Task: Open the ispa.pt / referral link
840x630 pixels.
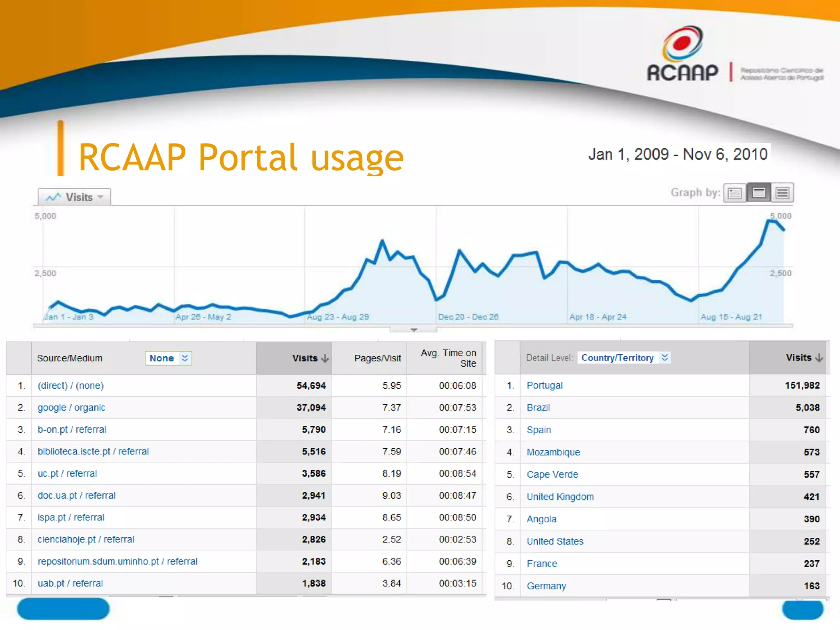Action: (x=71, y=517)
